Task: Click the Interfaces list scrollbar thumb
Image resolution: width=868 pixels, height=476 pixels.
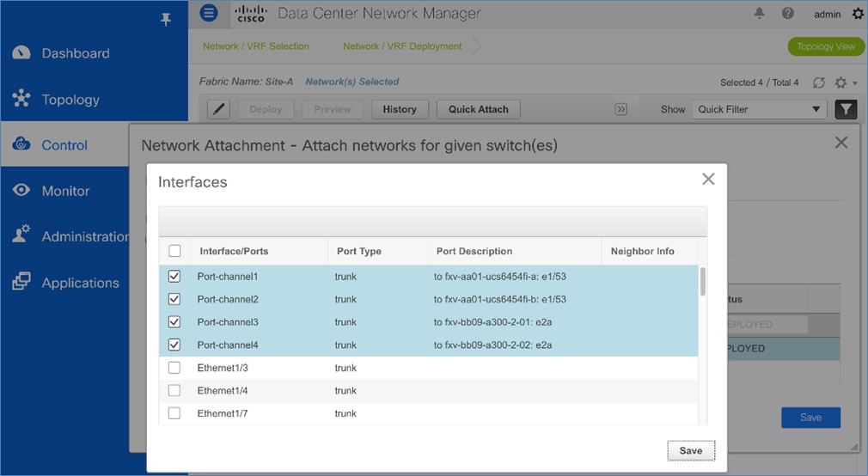Action: pos(703,281)
